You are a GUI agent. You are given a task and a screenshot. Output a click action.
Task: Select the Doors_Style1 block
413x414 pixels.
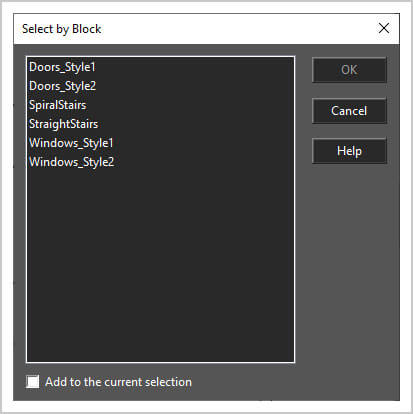click(62, 67)
